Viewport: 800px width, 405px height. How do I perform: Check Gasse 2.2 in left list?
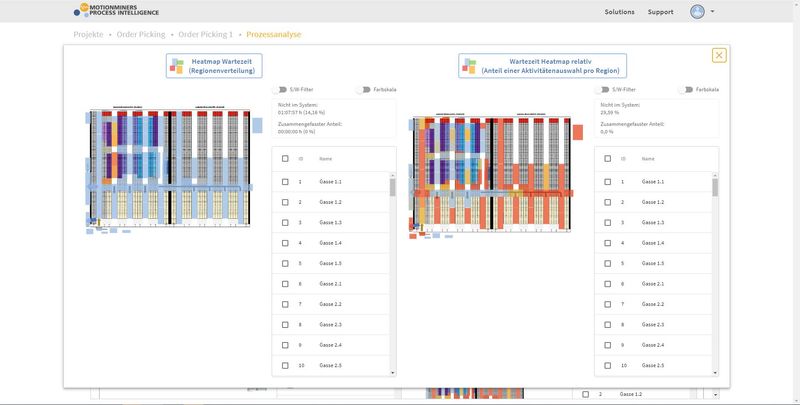pyautogui.click(x=285, y=304)
